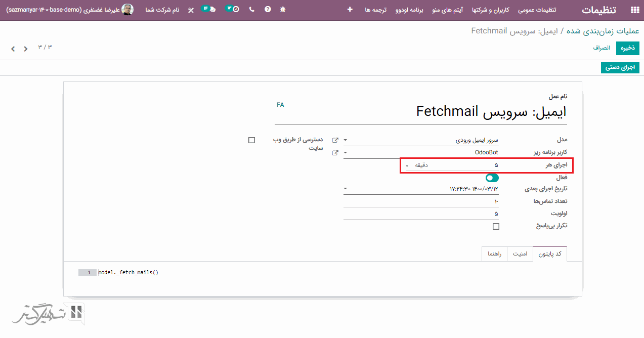Open the برنامه اودوو menu

coord(408,10)
